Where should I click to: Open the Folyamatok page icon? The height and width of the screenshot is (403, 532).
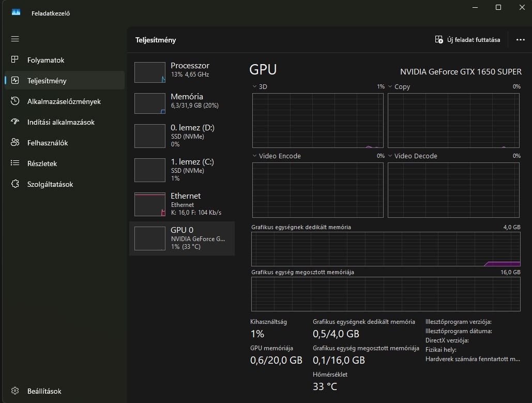(x=15, y=60)
